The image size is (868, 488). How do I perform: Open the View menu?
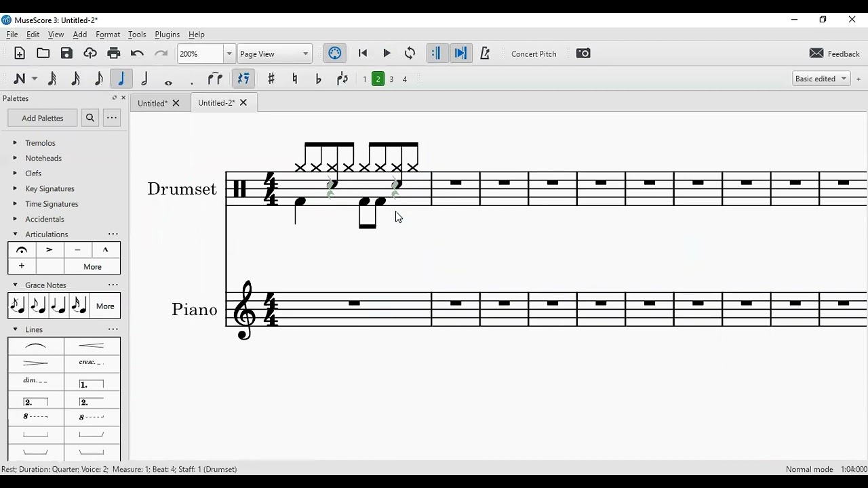pyautogui.click(x=56, y=35)
